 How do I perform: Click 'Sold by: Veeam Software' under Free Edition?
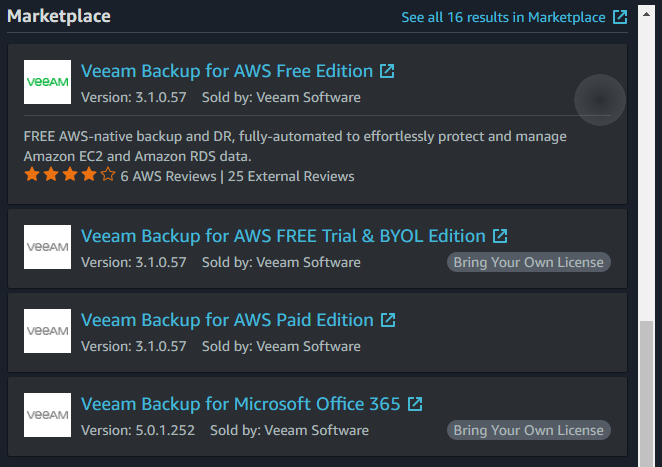[x=281, y=98]
